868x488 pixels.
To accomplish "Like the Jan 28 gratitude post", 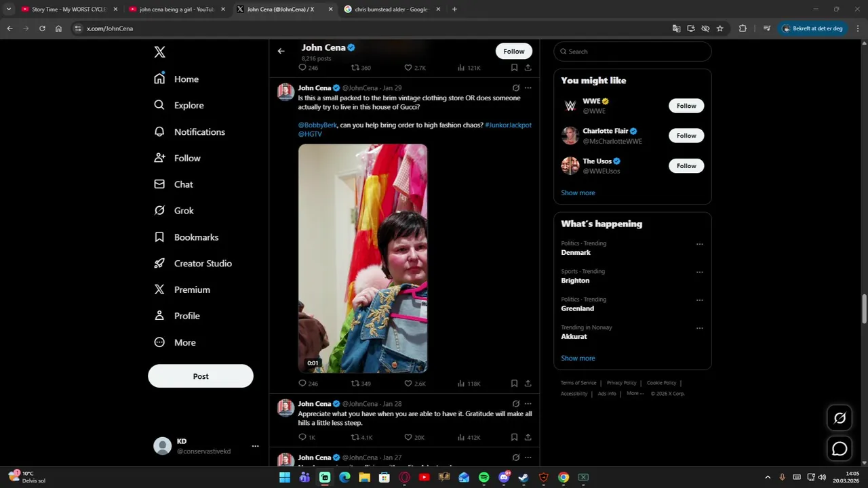I will pos(414,438).
